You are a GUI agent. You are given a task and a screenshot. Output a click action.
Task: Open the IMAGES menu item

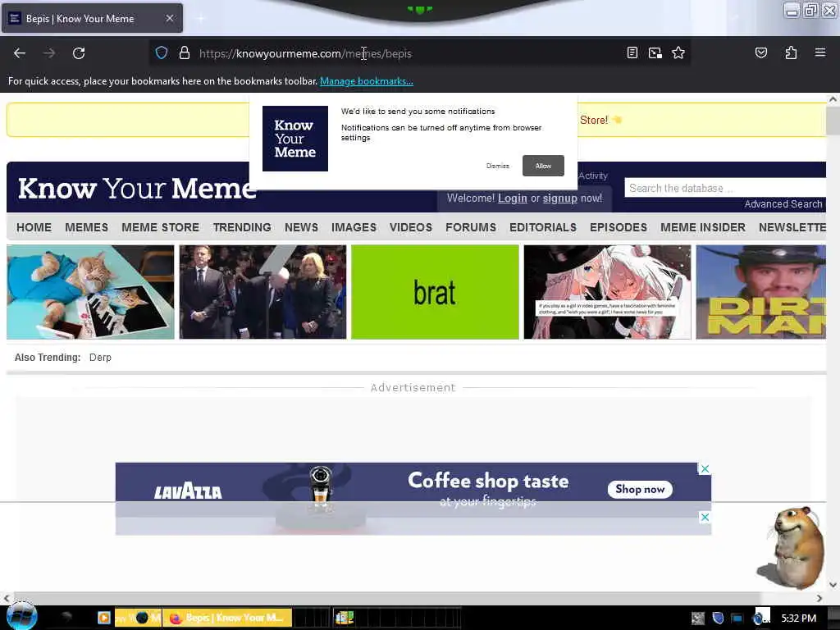[354, 227]
